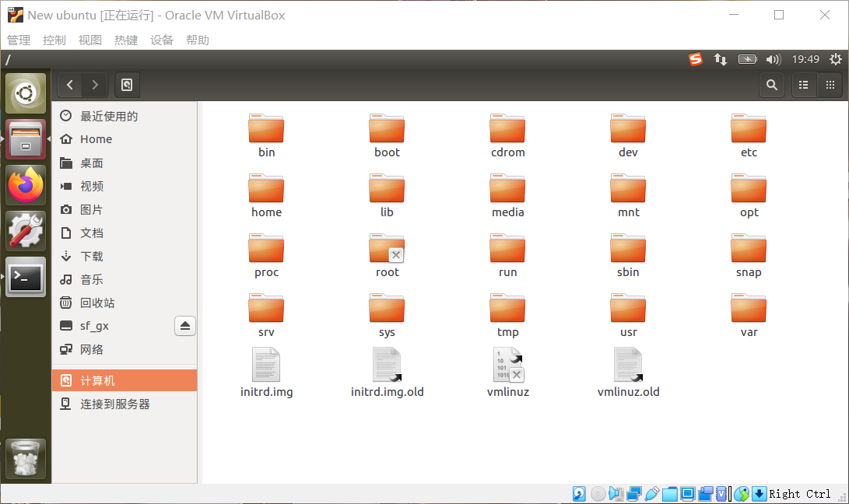Open the Ubuntu dash search launcher

tap(26, 93)
